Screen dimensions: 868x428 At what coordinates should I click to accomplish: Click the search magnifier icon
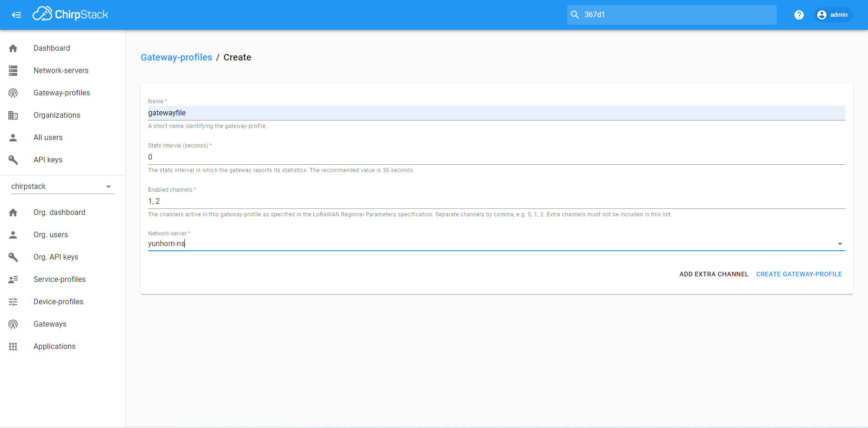click(575, 15)
